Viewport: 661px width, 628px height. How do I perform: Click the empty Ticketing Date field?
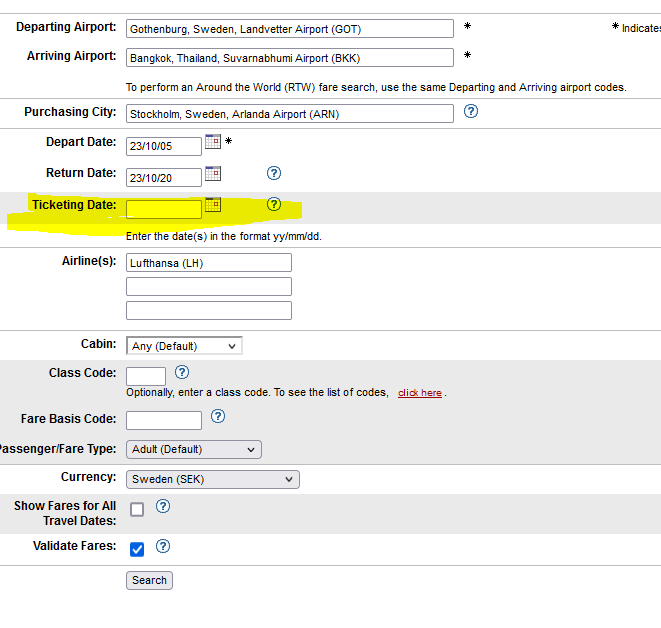coord(164,209)
